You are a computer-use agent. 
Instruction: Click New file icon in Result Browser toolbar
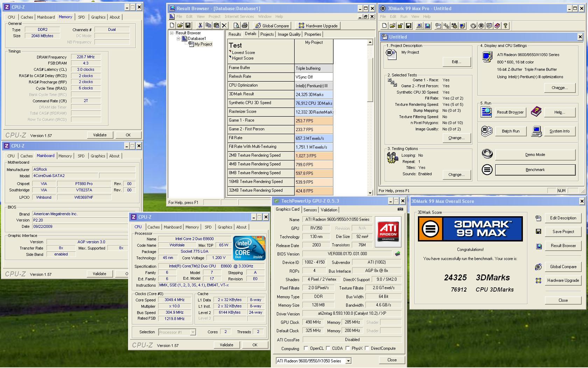coord(172,25)
